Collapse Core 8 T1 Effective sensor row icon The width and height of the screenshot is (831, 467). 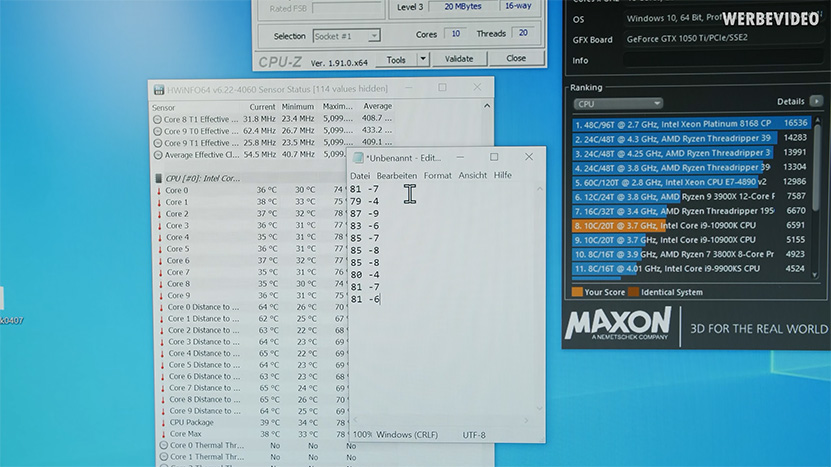tap(157, 120)
